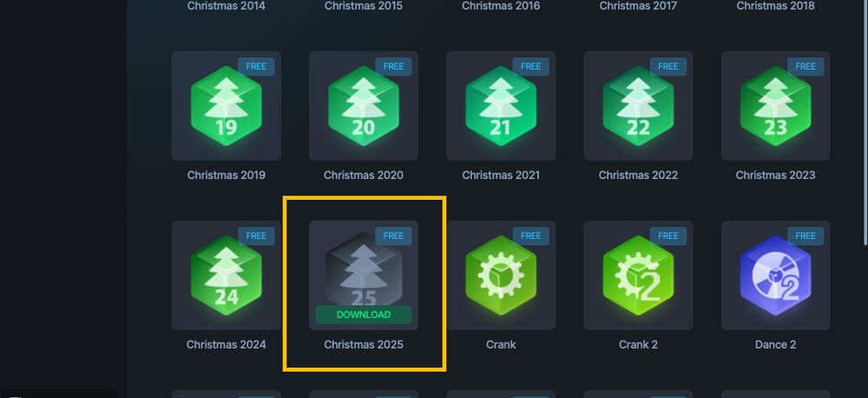Click the FREE badge on Christmas 2025
The height and width of the screenshot is (398, 868).
coord(393,236)
